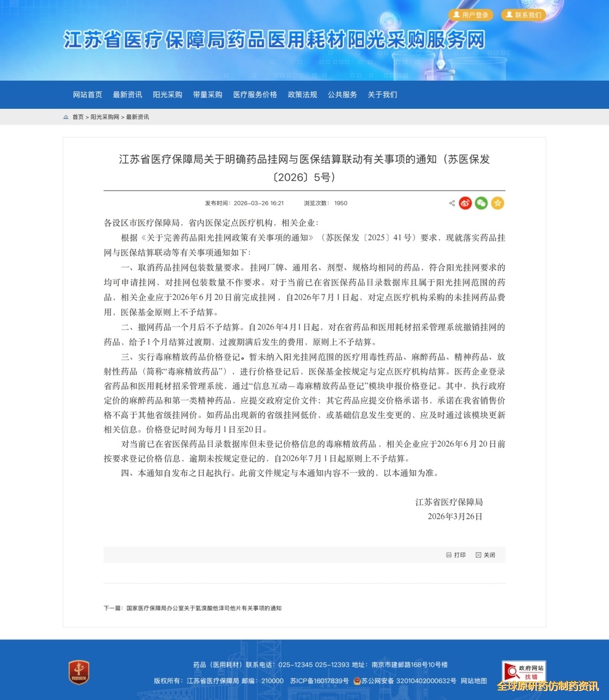Expand the 公共服务 navigation menu
This screenshot has width=609, height=700.
coord(343,95)
